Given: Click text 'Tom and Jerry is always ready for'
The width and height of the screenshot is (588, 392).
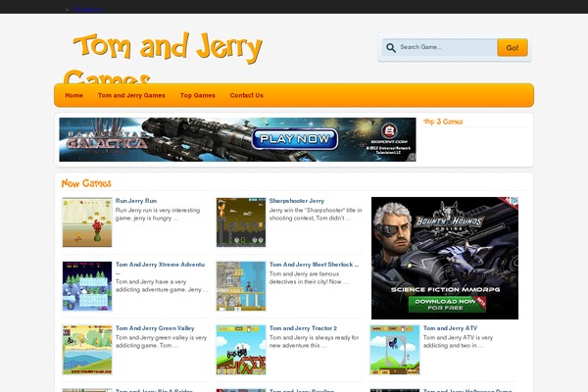Looking at the screenshot, I should [x=314, y=337].
